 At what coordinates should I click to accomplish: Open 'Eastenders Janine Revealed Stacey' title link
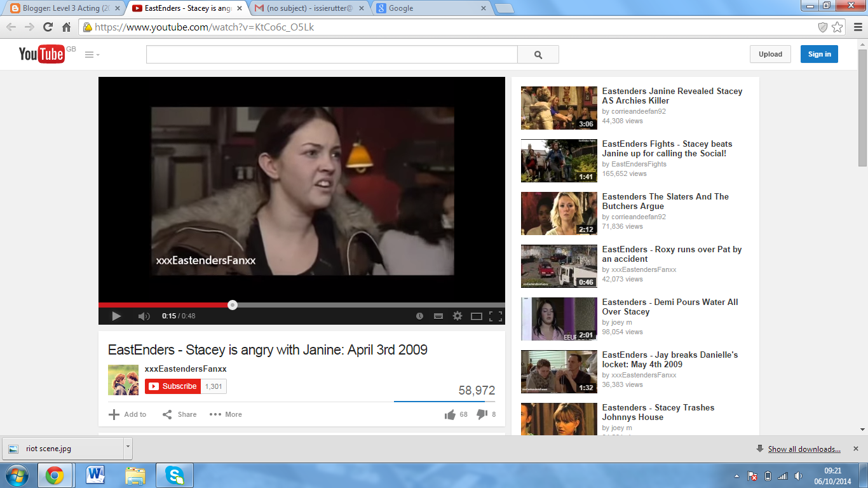tap(672, 96)
